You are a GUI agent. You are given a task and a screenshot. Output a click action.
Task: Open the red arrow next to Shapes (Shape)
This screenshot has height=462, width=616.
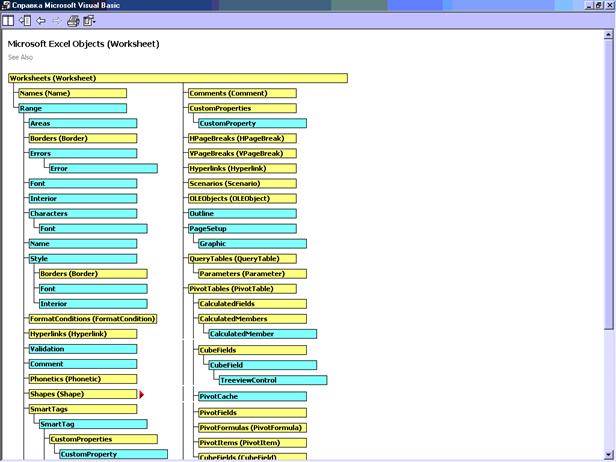(141, 394)
